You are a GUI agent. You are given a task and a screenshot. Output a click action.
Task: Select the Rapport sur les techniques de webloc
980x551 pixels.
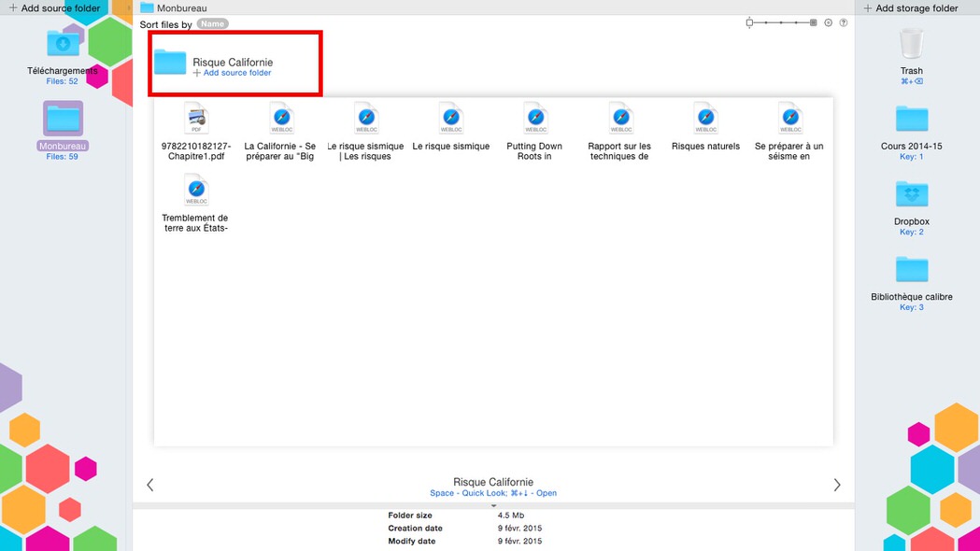pos(620,133)
